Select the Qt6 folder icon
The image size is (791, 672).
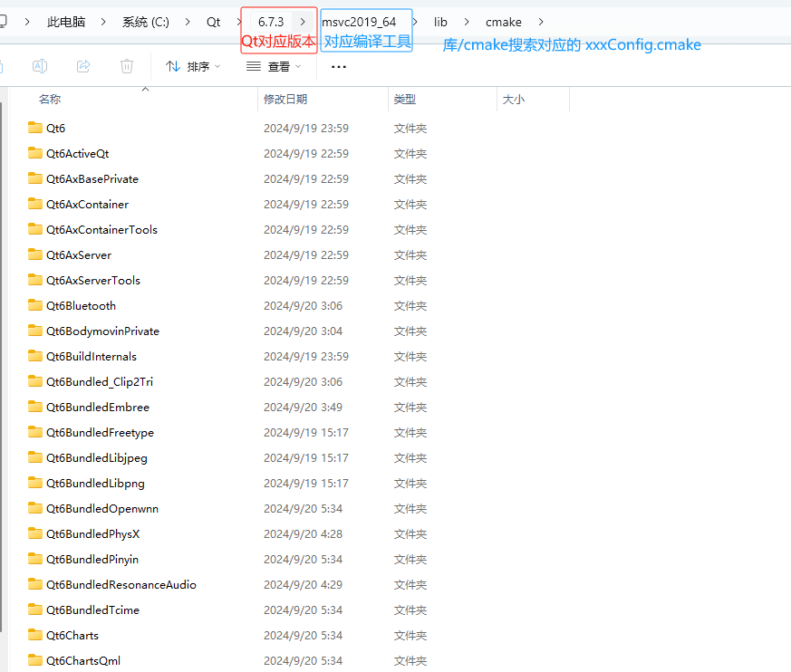(35, 128)
